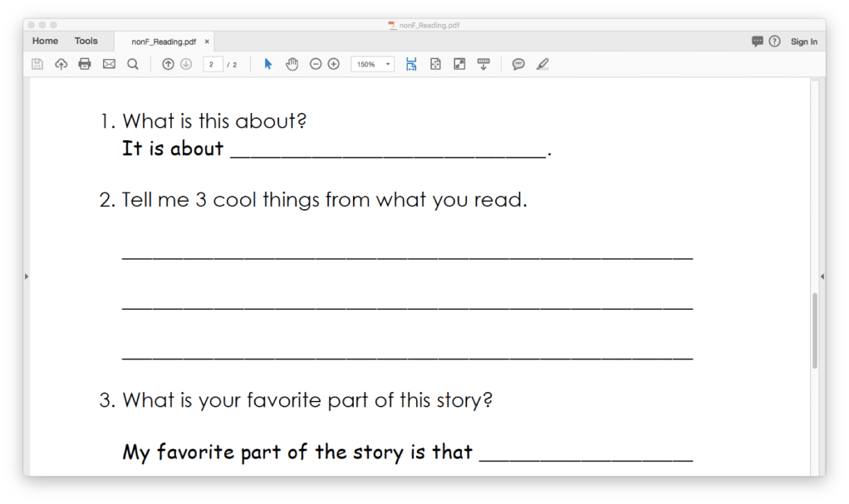Email the PDF via the envelope icon

(109, 64)
